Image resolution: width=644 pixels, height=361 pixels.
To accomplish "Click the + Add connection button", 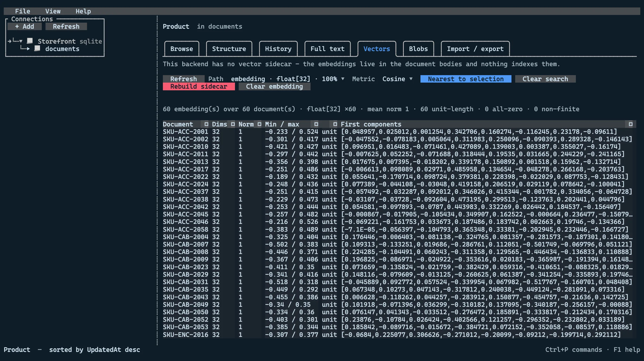I will pos(25,27).
